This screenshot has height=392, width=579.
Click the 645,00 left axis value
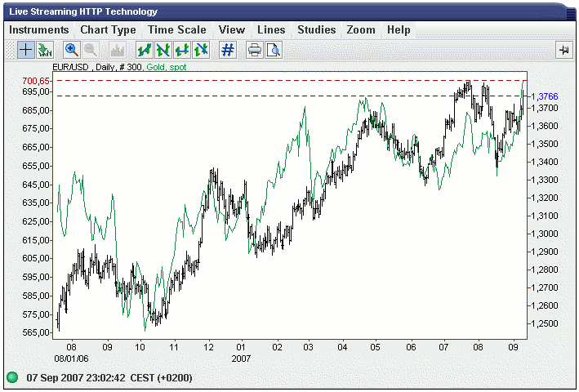coord(36,185)
